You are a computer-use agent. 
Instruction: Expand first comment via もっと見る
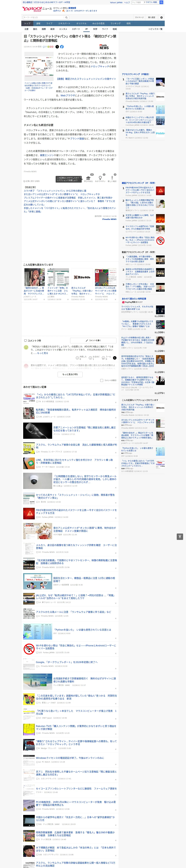click(x=43, y=353)
